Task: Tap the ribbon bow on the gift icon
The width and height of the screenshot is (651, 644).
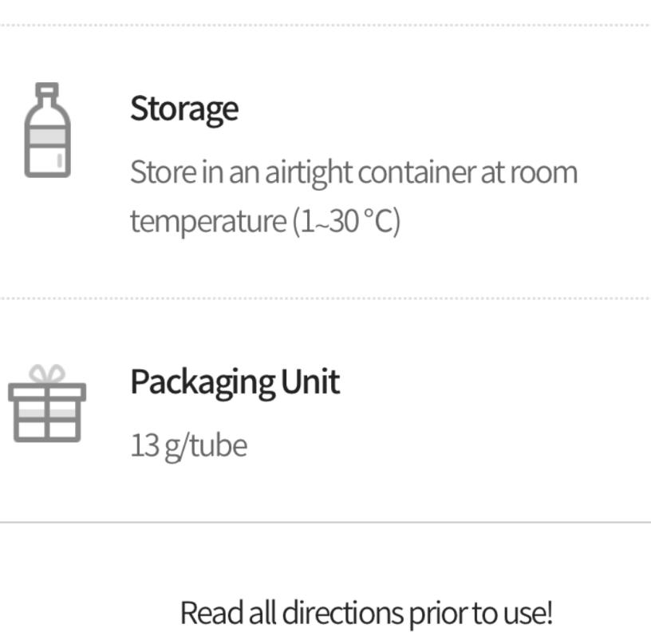Action: (x=47, y=374)
